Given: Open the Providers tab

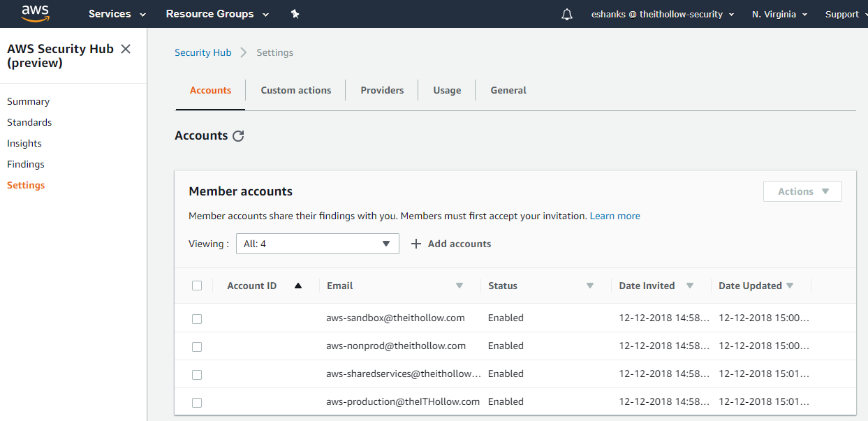Looking at the screenshot, I should coord(382,90).
